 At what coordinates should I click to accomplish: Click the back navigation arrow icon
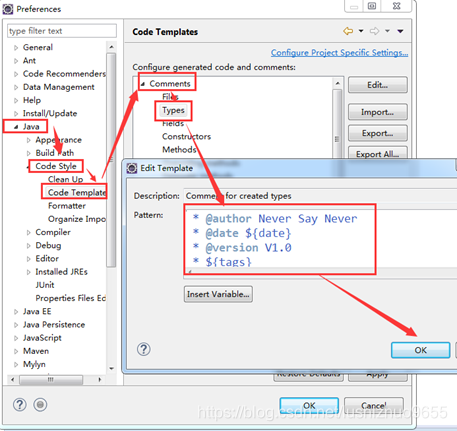[x=348, y=31]
